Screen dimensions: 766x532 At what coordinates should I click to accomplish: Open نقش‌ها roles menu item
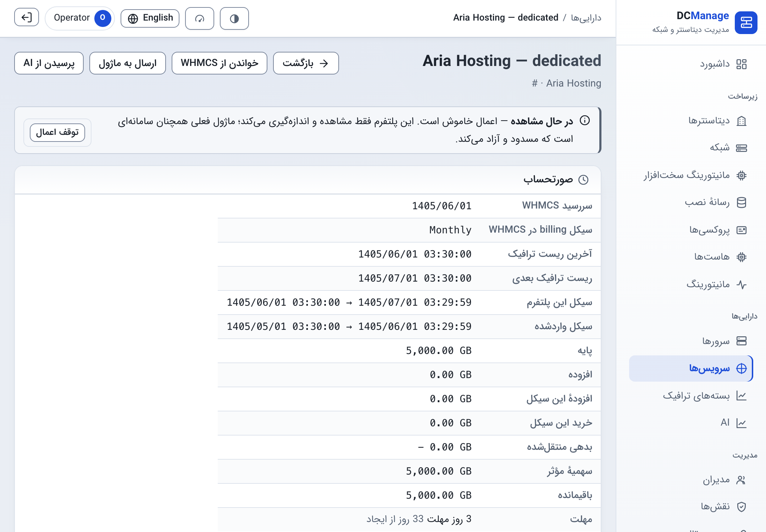[x=691, y=506]
